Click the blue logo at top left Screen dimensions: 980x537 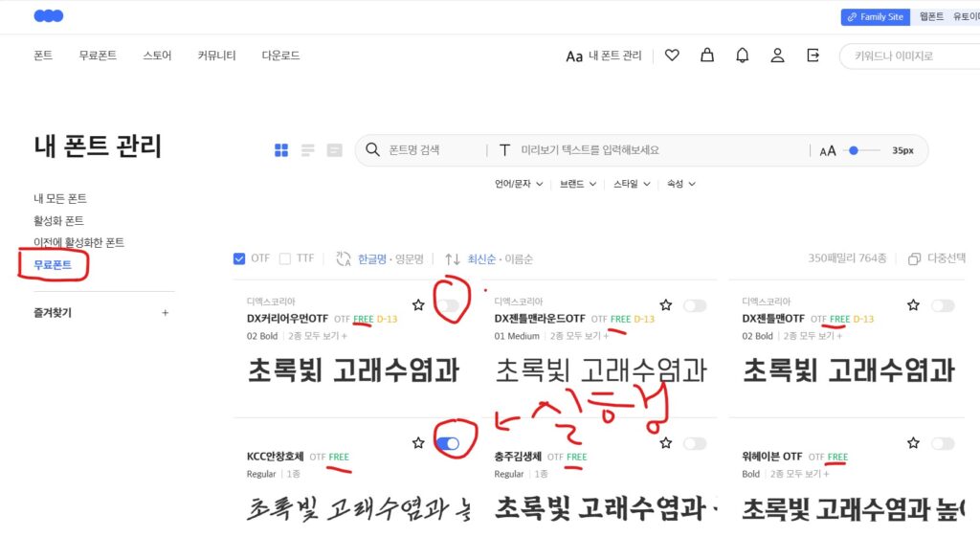click(48, 15)
